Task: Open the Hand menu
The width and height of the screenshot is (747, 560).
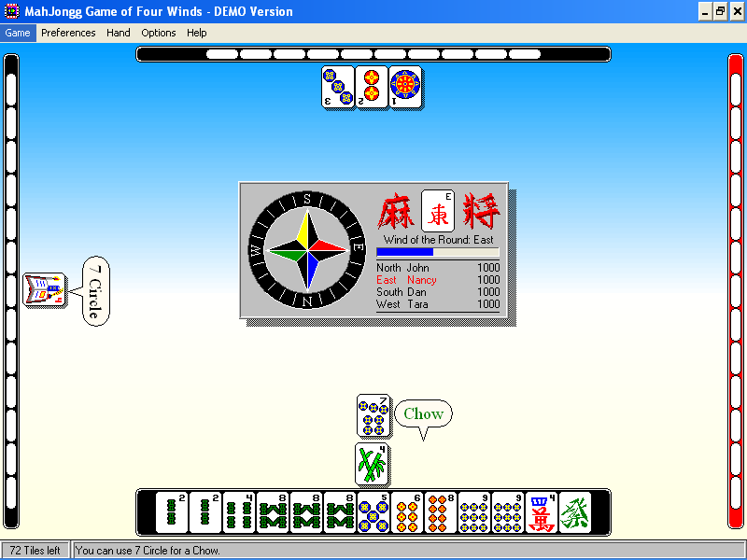Action: pos(118,33)
